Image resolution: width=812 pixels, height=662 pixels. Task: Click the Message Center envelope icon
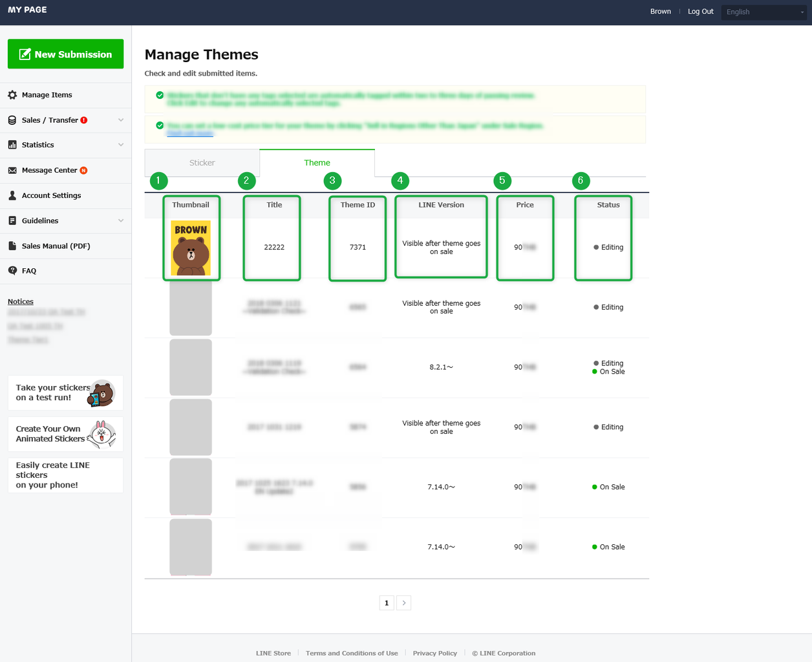click(x=12, y=171)
